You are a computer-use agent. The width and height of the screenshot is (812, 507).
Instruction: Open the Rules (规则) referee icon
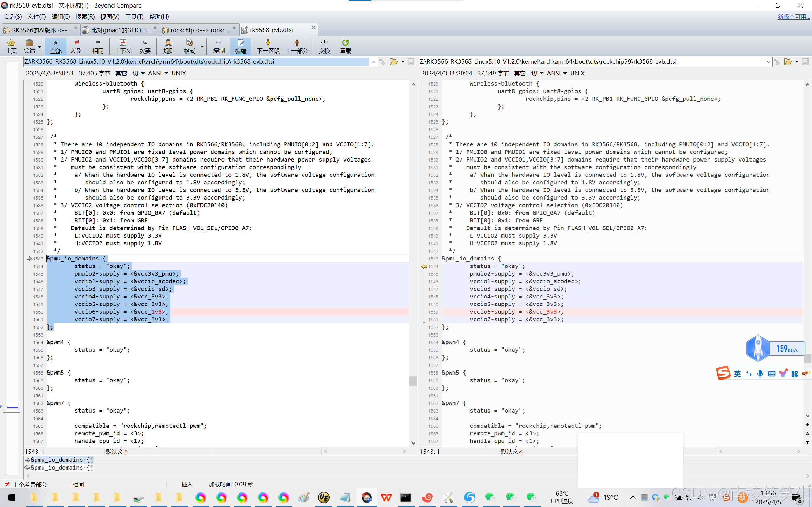pos(168,46)
